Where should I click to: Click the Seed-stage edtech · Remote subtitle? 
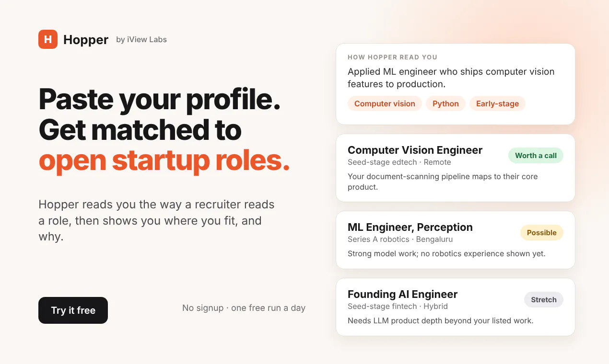(399, 162)
